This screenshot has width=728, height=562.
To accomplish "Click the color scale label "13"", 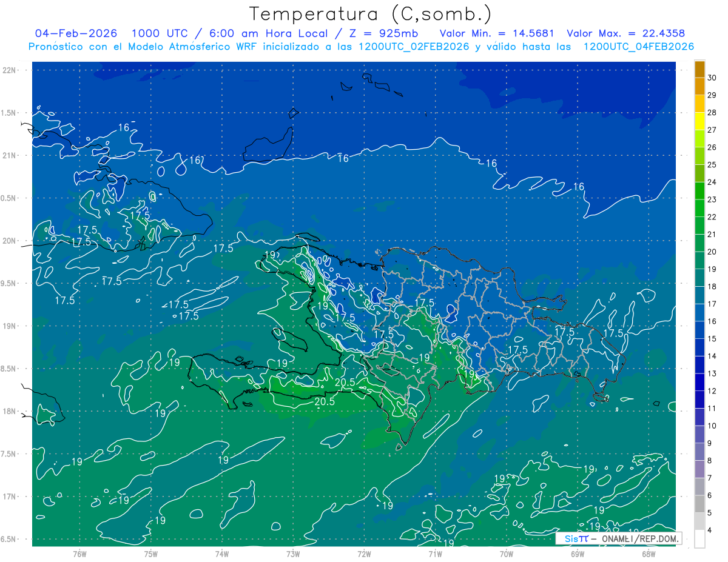I will pos(712,373).
